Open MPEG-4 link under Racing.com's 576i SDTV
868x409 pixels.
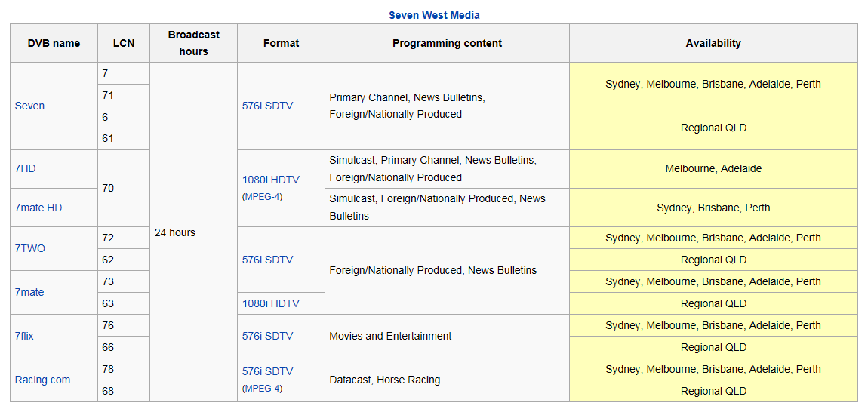pyautogui.click(x=262, y=389)
